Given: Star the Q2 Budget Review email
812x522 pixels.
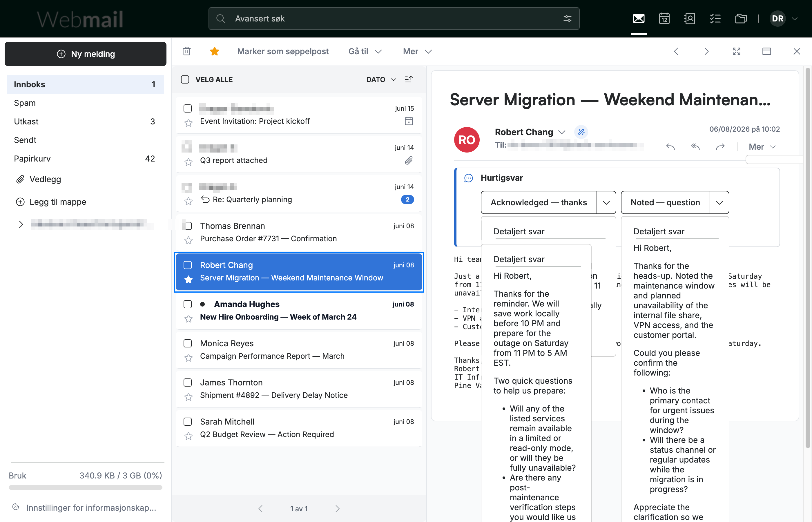Looking at the screenshot, I should (x=188, y=436).
